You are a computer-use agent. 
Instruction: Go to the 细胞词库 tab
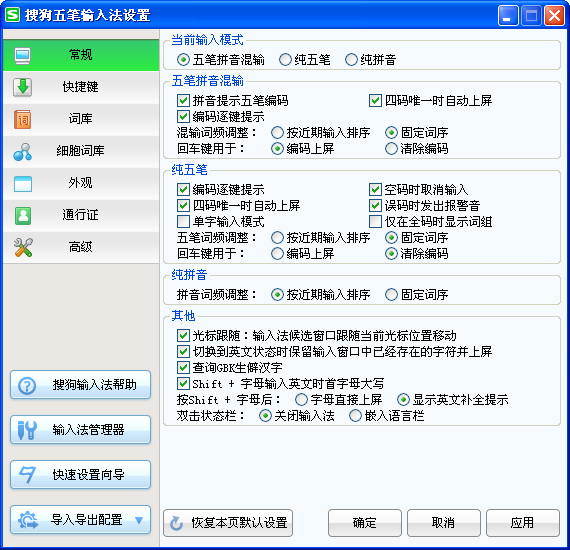(81, 151)
